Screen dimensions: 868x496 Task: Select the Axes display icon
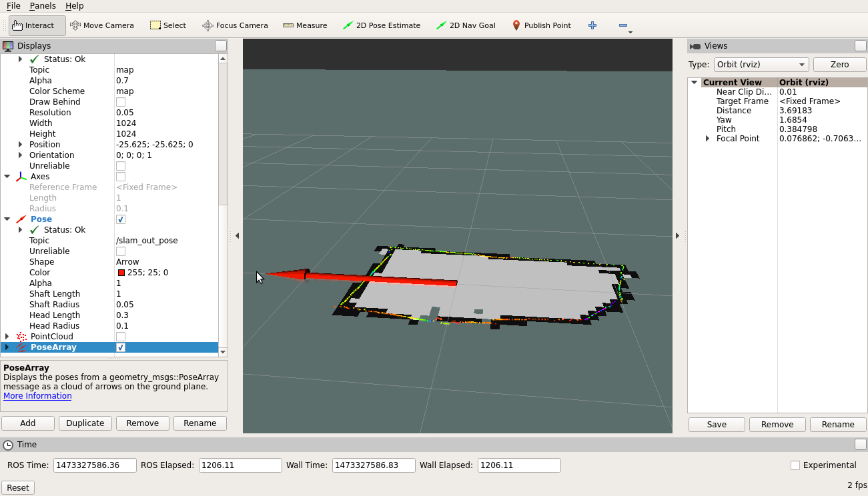click(x=21, y=177)
